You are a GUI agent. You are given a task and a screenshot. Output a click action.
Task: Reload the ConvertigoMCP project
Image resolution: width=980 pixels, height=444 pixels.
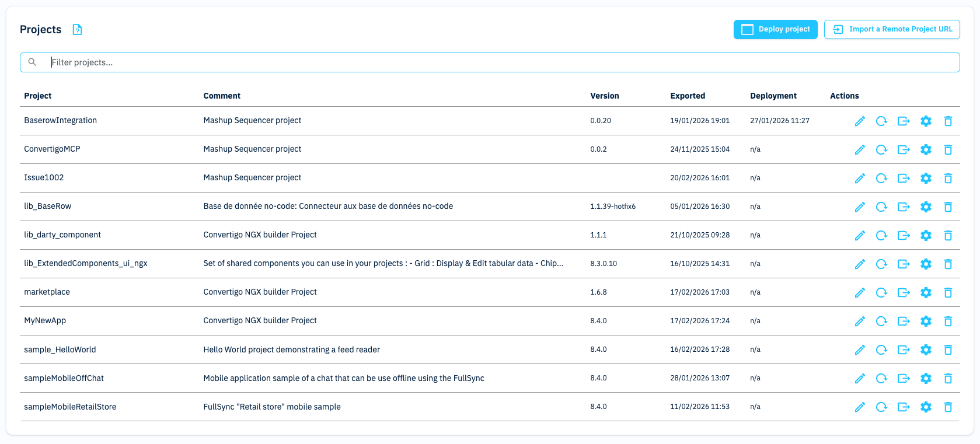click(881, 149)
